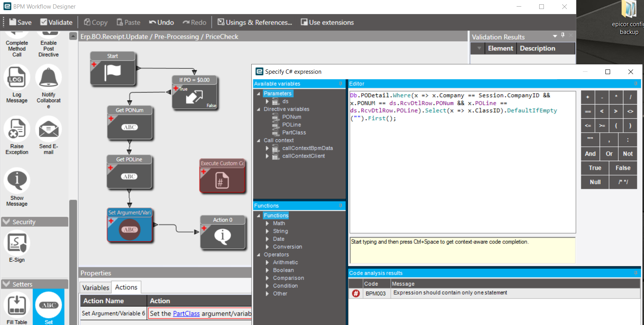Collapse the Parameters tree node
The image size is (644, 325).
pyautogui.click(x=258, y=94)
